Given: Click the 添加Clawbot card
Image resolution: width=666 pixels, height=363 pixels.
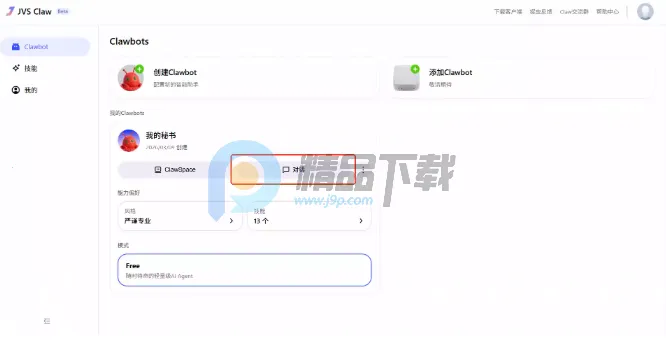Looking at the screenshot, I should click(x=520, y=78).
